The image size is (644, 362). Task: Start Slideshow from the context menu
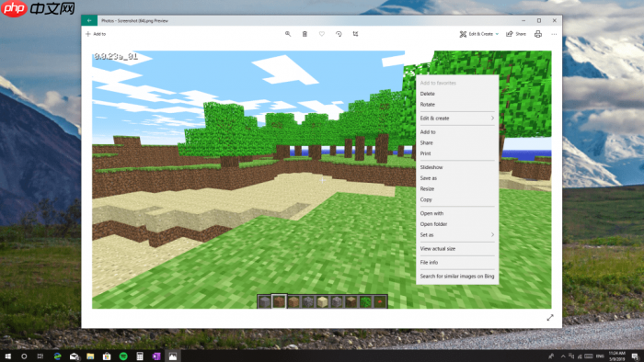(457, 167)
